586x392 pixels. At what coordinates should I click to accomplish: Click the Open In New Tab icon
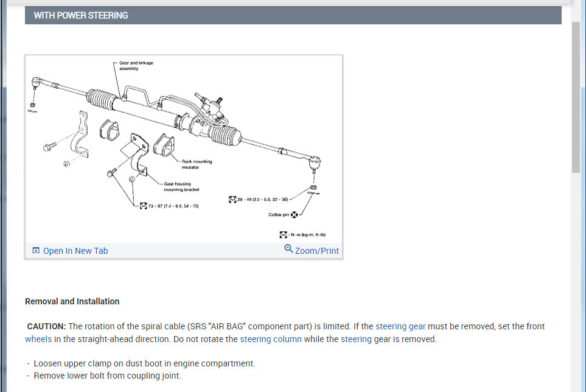36,250
